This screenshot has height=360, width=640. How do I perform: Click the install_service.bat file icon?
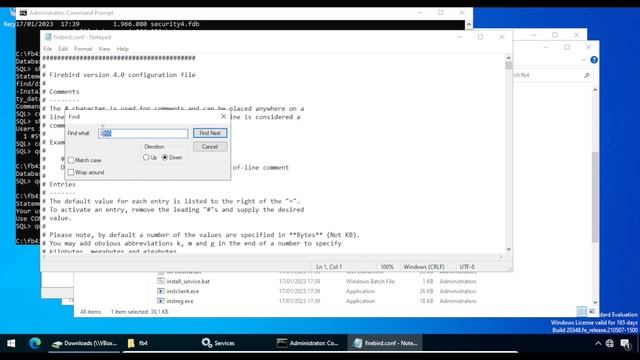coord(161,281)
